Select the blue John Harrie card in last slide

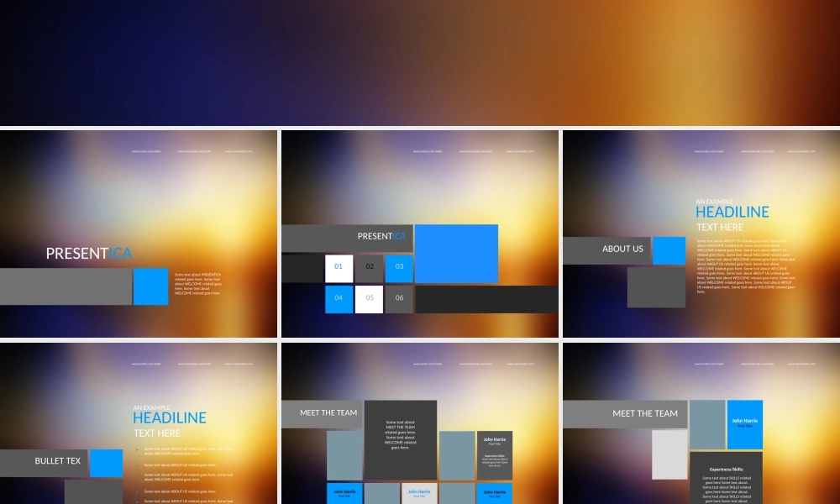(x=744, y=424)
